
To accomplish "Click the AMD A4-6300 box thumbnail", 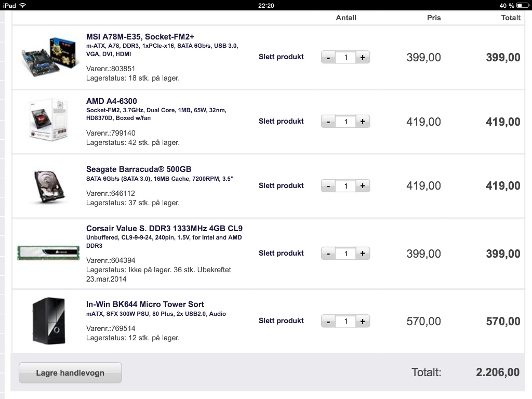I will 48,119.
